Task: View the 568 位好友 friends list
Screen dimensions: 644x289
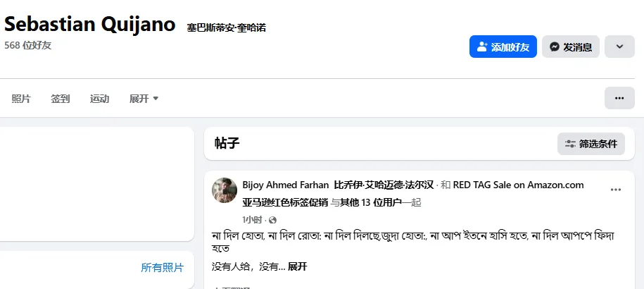Action: 28,45
